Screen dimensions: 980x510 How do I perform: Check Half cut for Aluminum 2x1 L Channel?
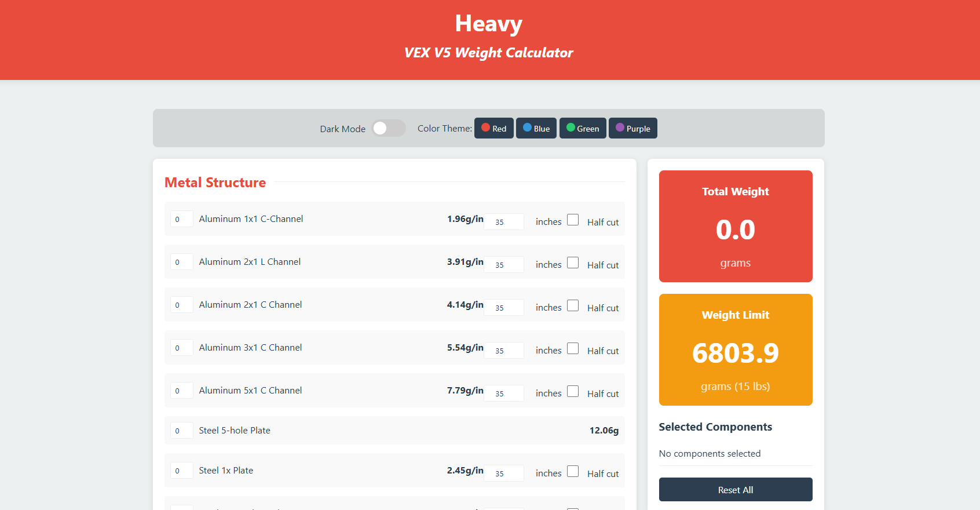tap(573, 263)
